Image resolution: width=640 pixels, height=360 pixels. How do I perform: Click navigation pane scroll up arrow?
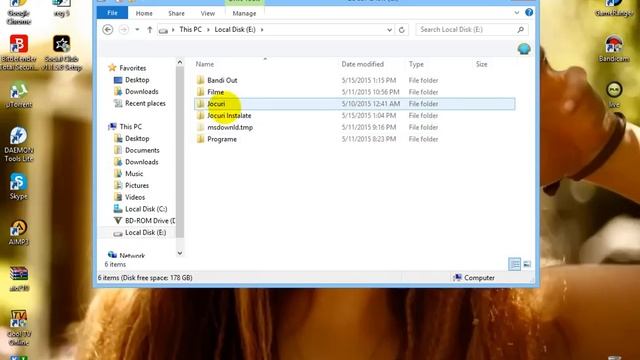pyautogui.click(x=180, y=62)
